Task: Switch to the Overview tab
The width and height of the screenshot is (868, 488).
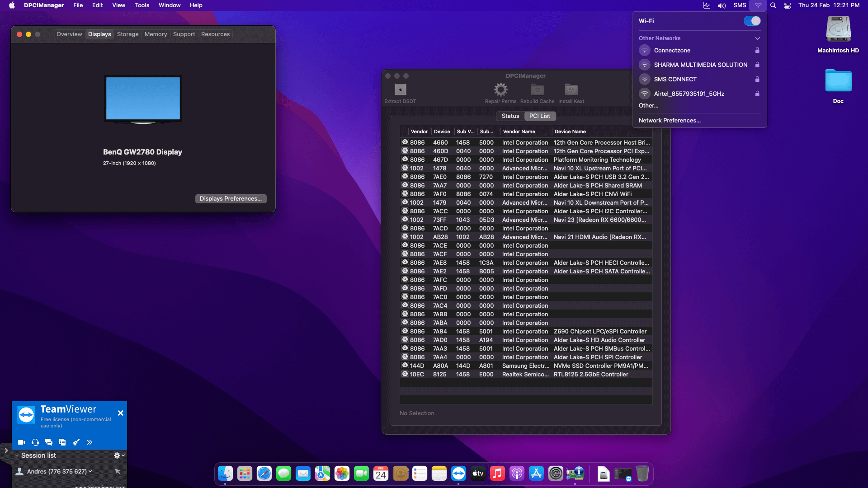Action: (69, 34)
